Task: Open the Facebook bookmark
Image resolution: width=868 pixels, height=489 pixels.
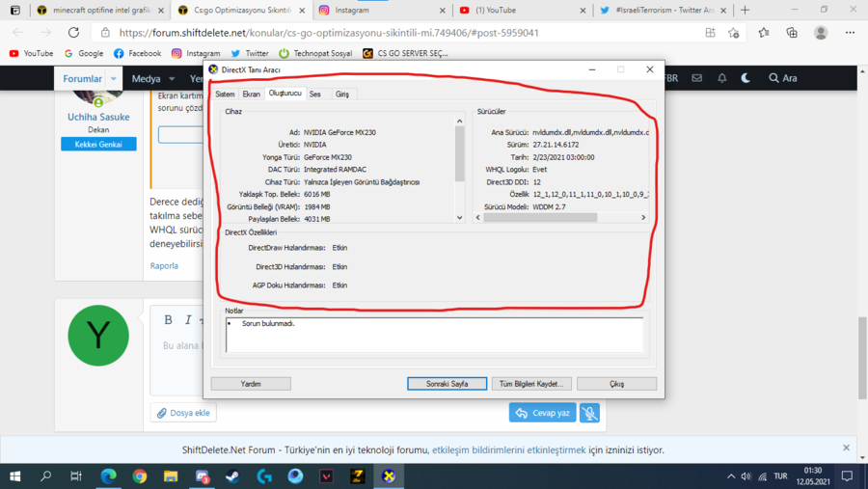Action: (137, 53)
